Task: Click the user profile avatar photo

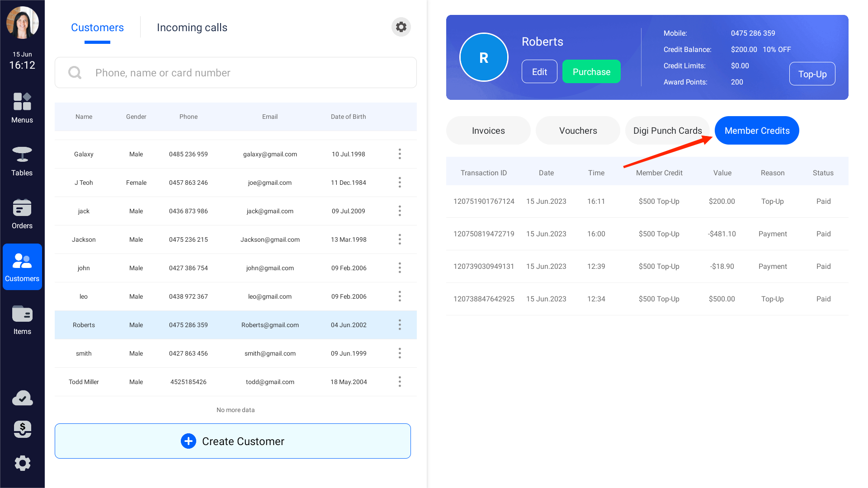Action: pyautogui.click(x=22, y=23)
